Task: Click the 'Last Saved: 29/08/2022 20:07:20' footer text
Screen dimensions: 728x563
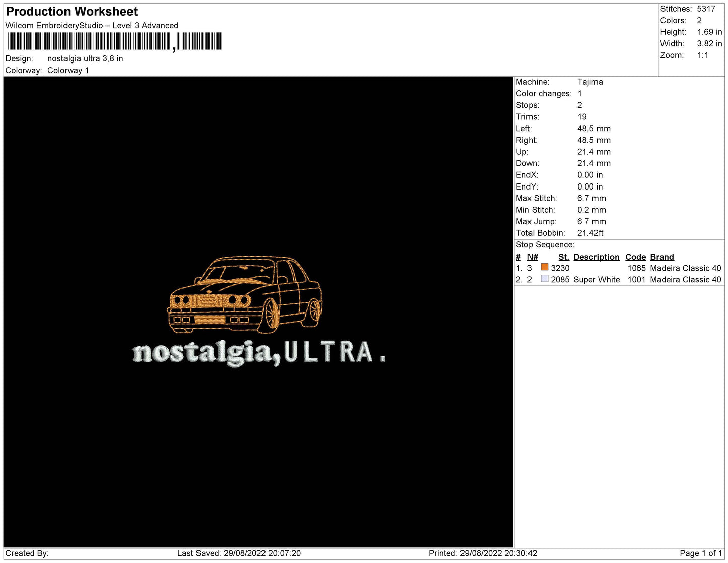Action: click(239, 553)
